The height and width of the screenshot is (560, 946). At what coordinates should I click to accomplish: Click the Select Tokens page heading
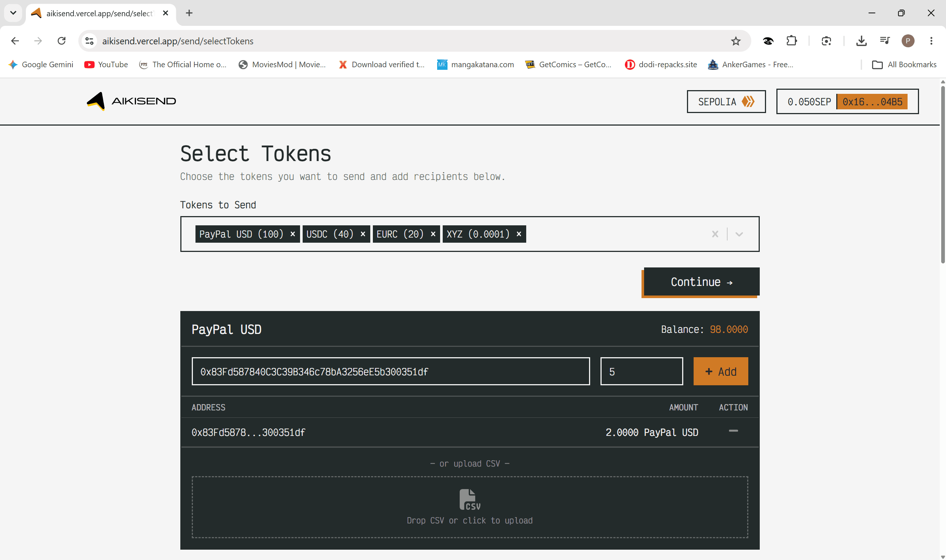coord(256,154)
